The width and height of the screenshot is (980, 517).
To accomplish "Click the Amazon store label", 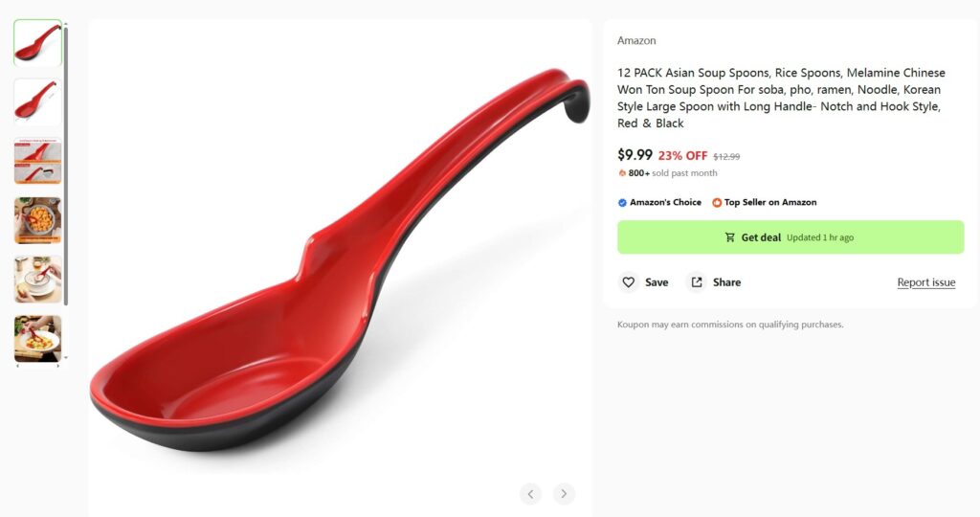I will coord(636,40).
